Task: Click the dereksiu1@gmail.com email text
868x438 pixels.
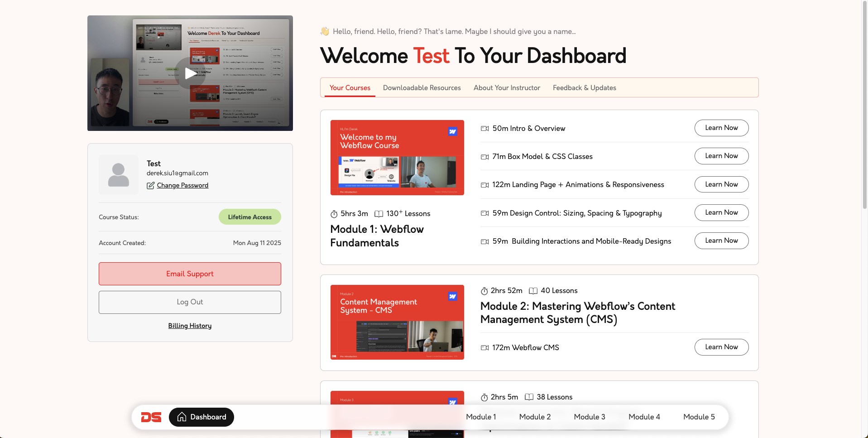Action: [177, 173]
